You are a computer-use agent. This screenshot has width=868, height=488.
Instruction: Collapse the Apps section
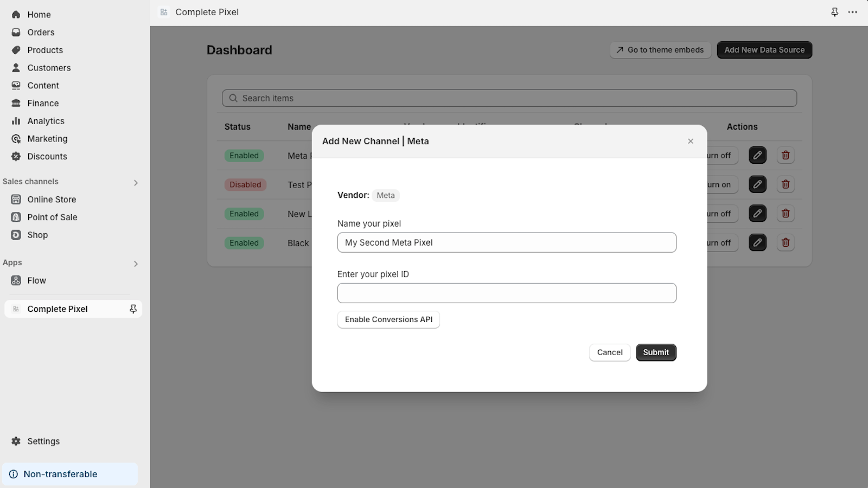(136, 264)
